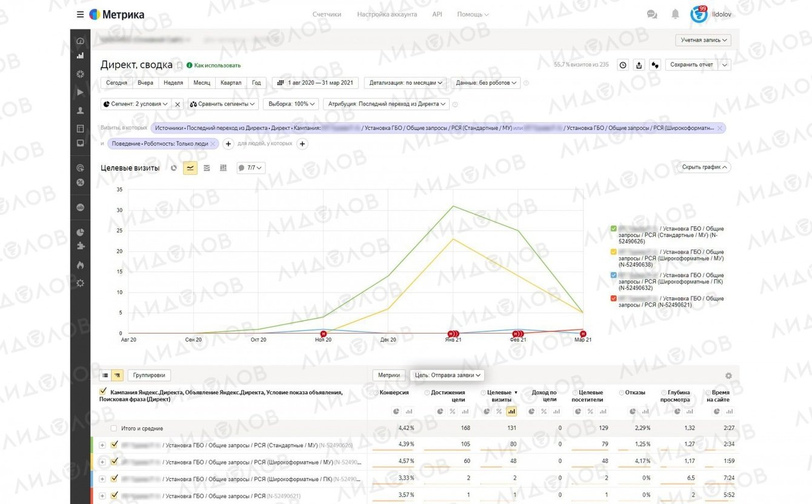Open the date range picker 1 авг 2020 — 31 мар 2021

[x=315, y=83]
